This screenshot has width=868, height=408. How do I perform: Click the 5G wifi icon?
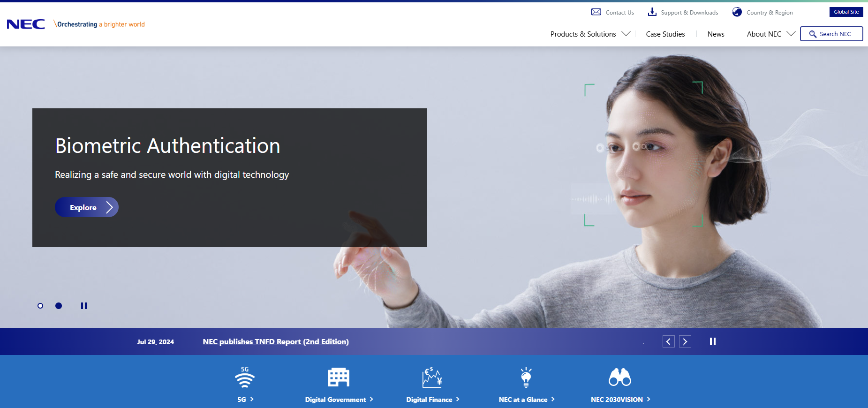point(245,377)
